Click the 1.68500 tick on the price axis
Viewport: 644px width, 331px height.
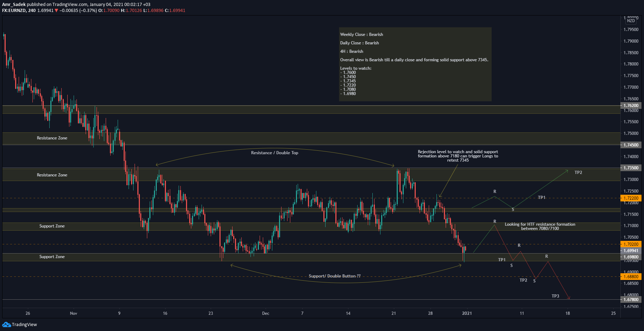click(631, 283)
